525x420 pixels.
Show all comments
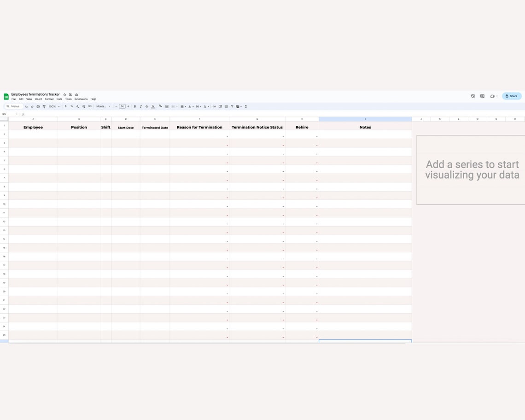click(x=482, y=96)
